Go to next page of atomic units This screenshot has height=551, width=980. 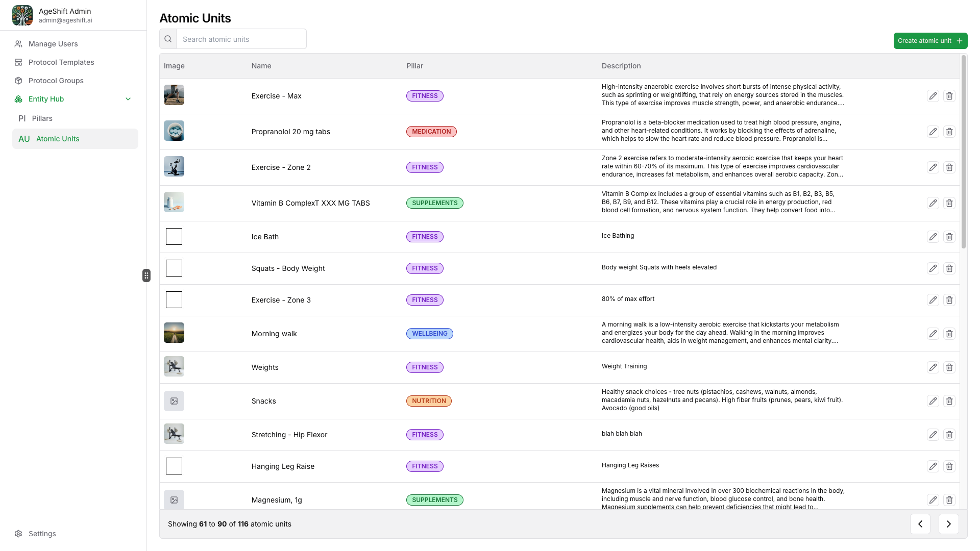(x=948, y=524)
